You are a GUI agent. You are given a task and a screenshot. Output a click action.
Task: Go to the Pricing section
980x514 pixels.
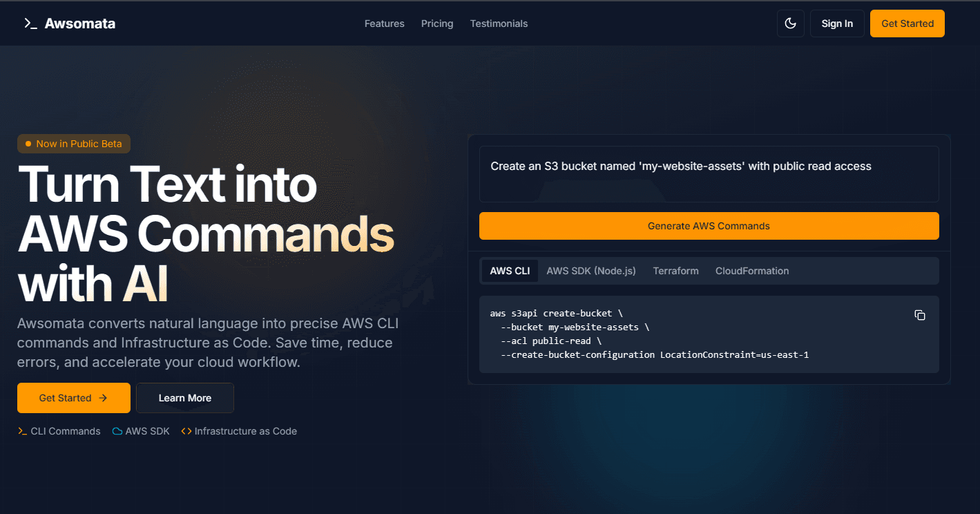437,23
